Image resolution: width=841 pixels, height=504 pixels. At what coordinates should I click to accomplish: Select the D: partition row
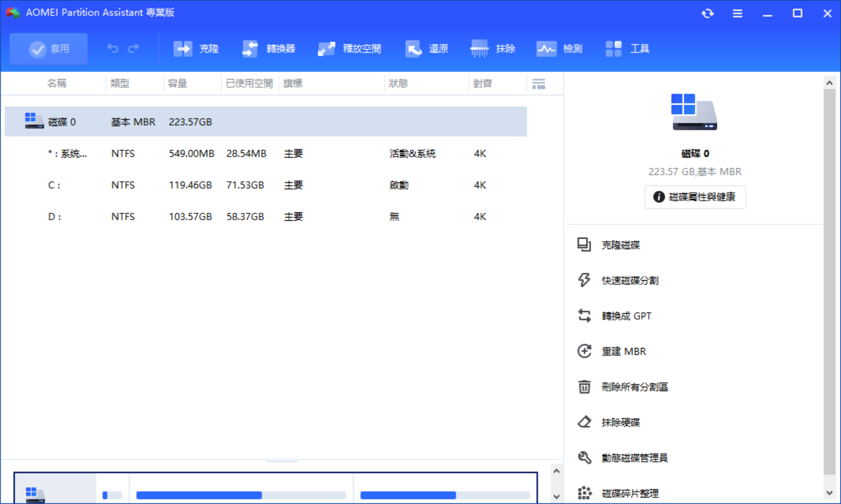[266, 217]
